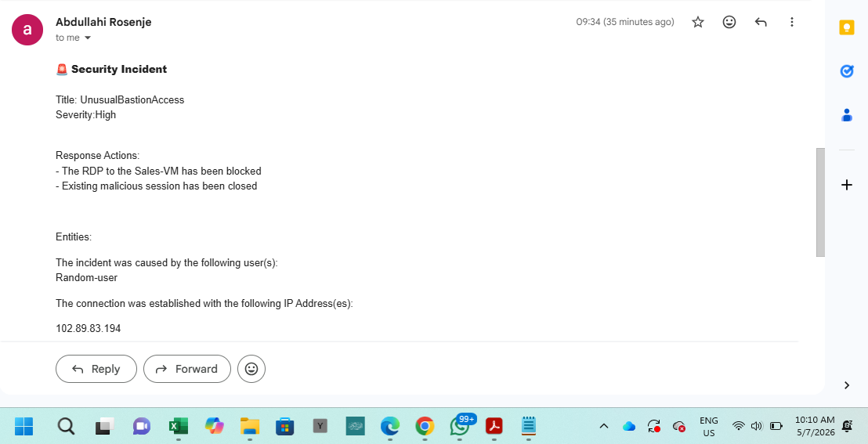The width and height of the screenshot is (868, 444).
Task: Click the sender avatar for Abdullahi Rosenje
Action: pos(27,29)
